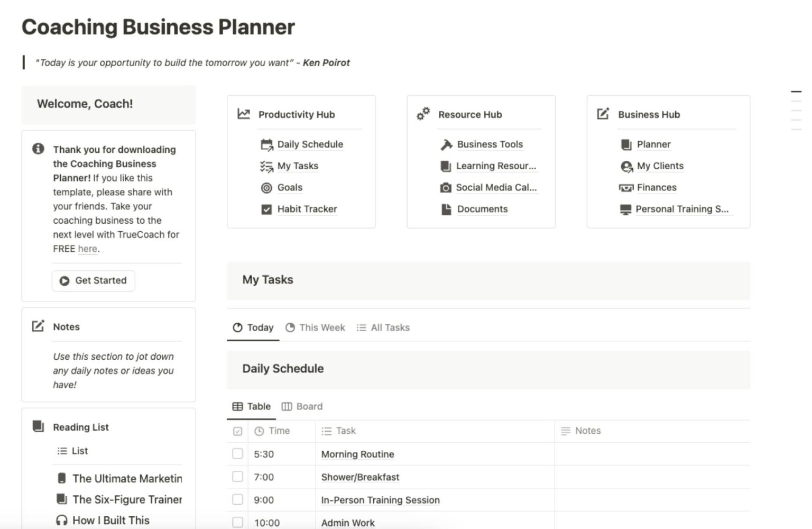Viewport: 812px width, 529px height.
Task: Click the Social Media Calendar camera icon
Action: pyautogui.click(x=446, y=188)
